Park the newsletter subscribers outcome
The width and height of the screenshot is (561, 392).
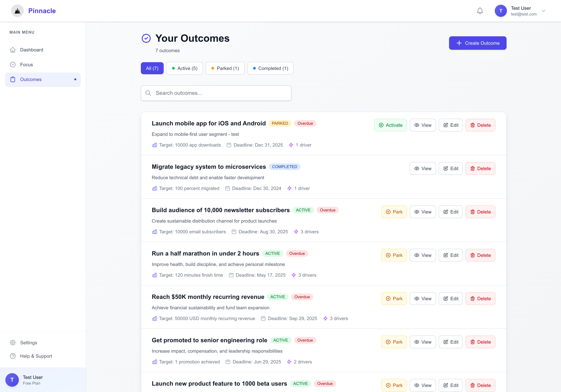[394, 212]
